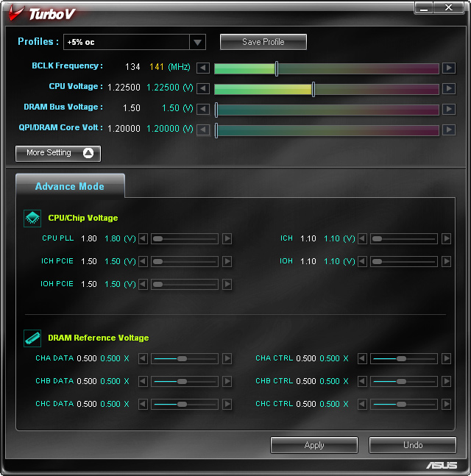471x476 pixels.
Task: Minimize the TurboV window
Action: coord(424,7)
